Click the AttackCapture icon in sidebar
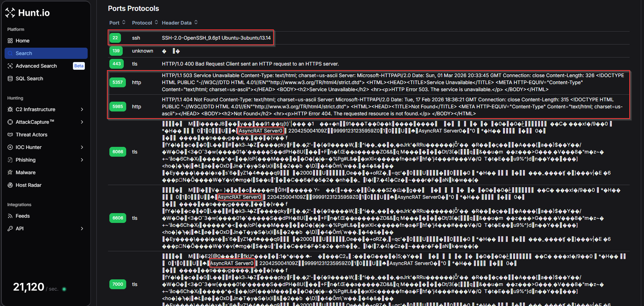This screenshot has height=306, width=644. pos(10,122)
